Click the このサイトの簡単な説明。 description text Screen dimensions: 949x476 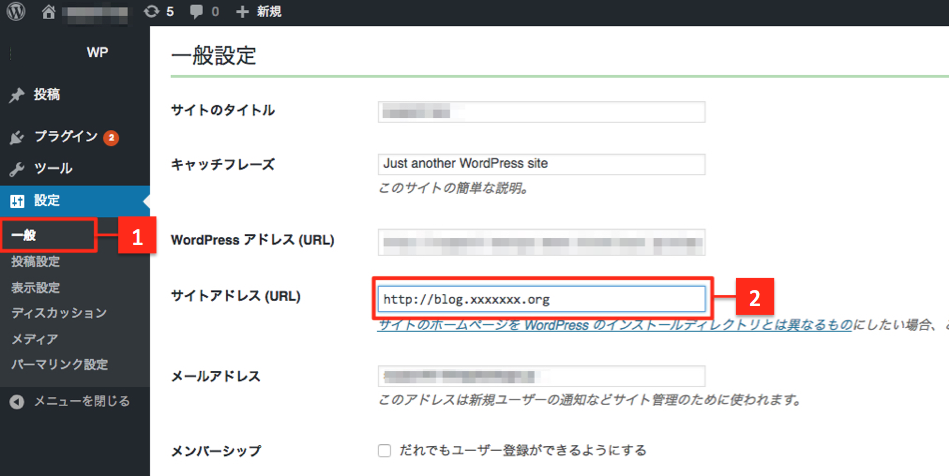(455, 188)
